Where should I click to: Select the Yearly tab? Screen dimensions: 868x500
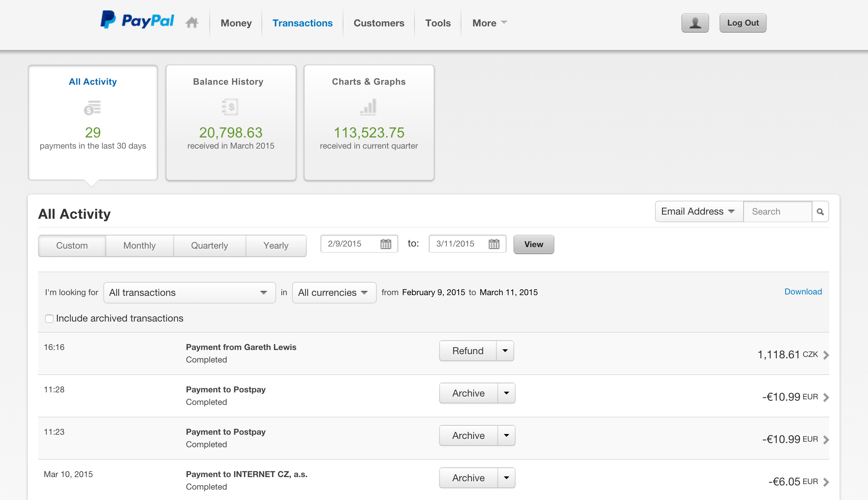point(276,245)
